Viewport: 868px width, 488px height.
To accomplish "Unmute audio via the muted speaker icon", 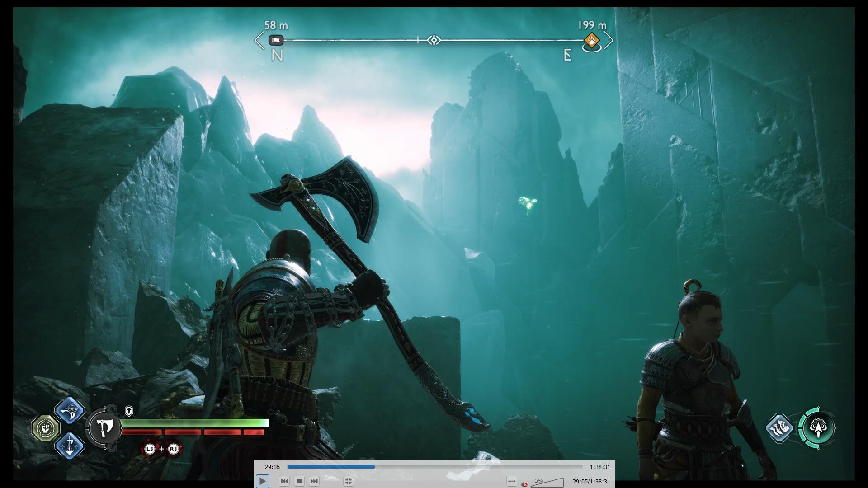I will click(x=524, y=484).
